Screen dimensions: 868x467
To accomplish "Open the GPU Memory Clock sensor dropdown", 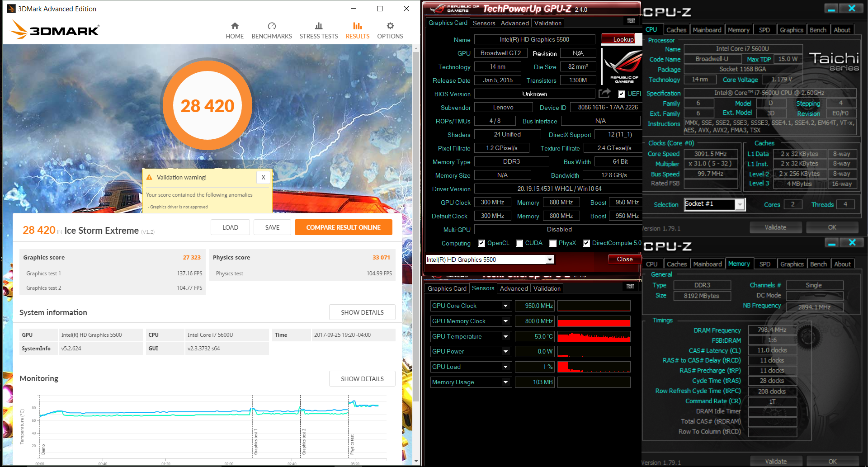I will pyautogui.click(x=506, y=321).
